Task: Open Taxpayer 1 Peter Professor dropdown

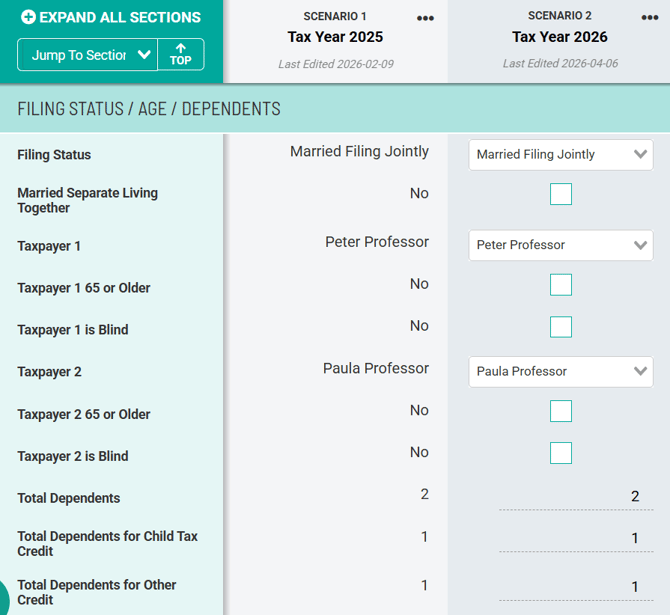Action: [x=560, y=245]
